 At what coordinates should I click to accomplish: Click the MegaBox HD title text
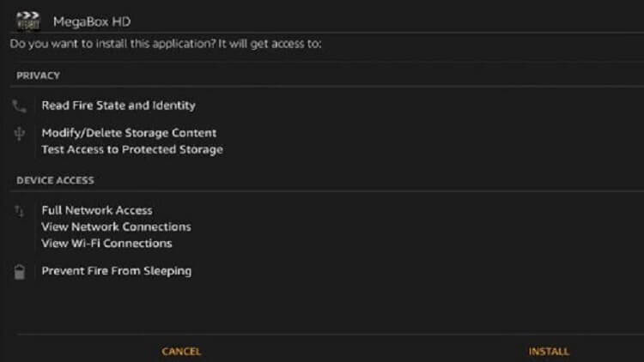click(x=92, y=21)
